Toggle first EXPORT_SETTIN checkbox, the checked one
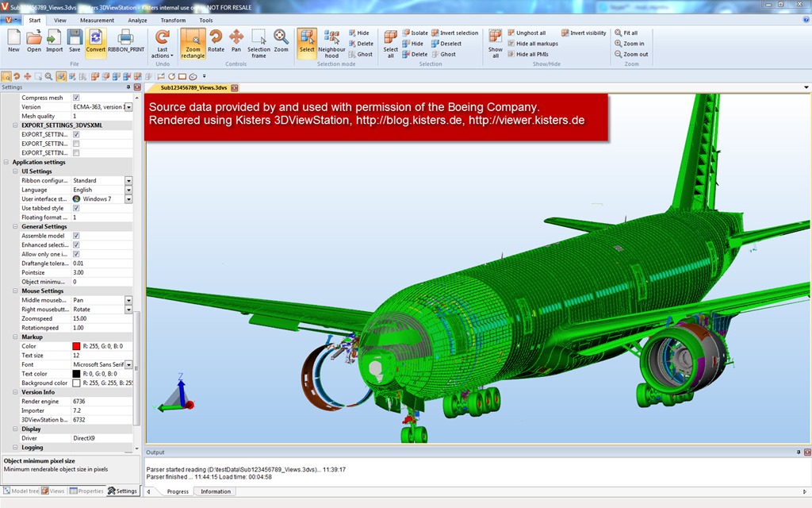The image size is (812, 508). [x=76, y=134]
